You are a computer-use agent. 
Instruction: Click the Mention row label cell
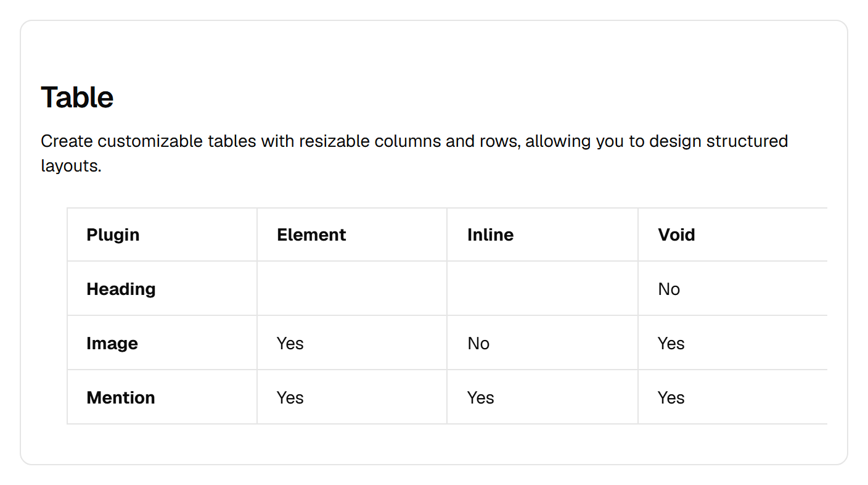(162, 397)
